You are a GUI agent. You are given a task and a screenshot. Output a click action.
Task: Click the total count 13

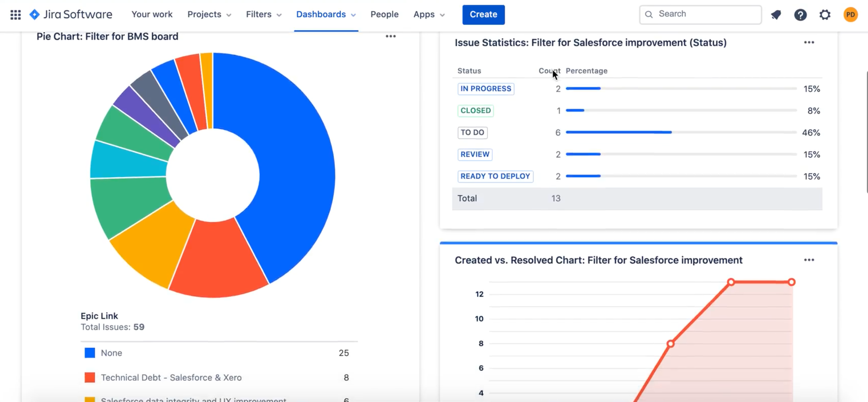click(556, 198)
